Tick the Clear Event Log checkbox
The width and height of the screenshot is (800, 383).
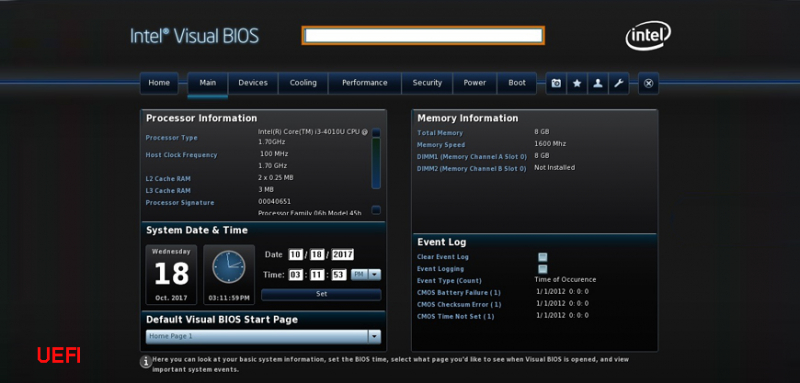[x=543, y=257]
